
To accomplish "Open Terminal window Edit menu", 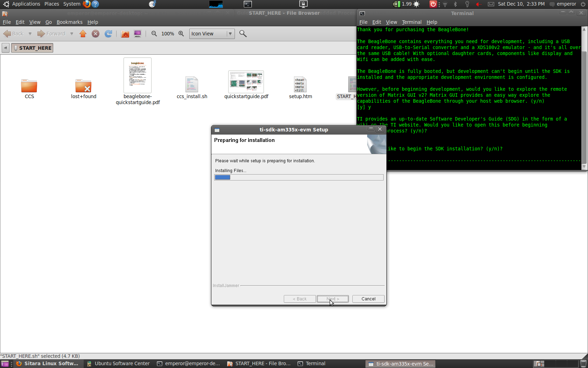I will pos(377,22).
